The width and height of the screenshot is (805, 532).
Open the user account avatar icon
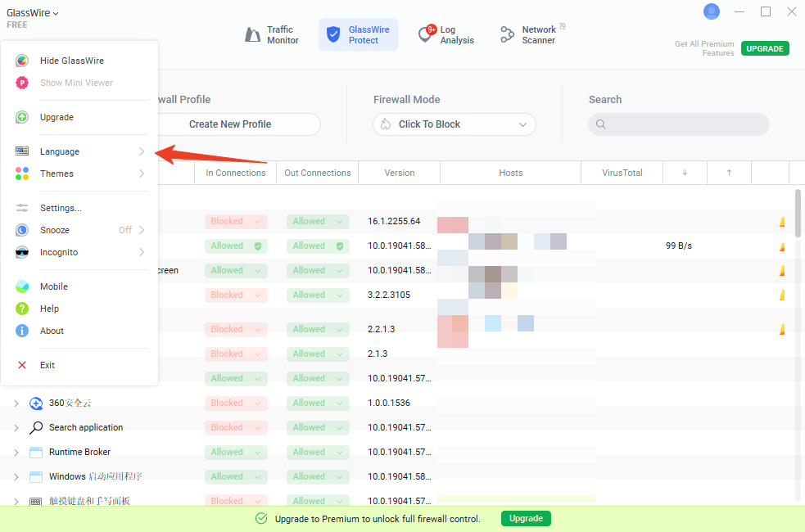tap(712, 11)
